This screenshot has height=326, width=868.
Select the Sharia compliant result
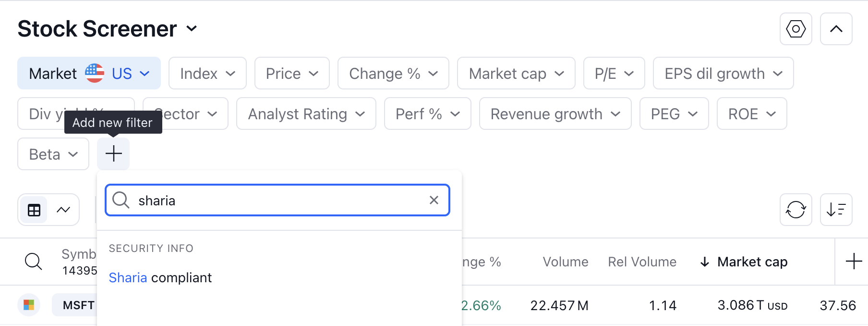(x=160, y=277)
